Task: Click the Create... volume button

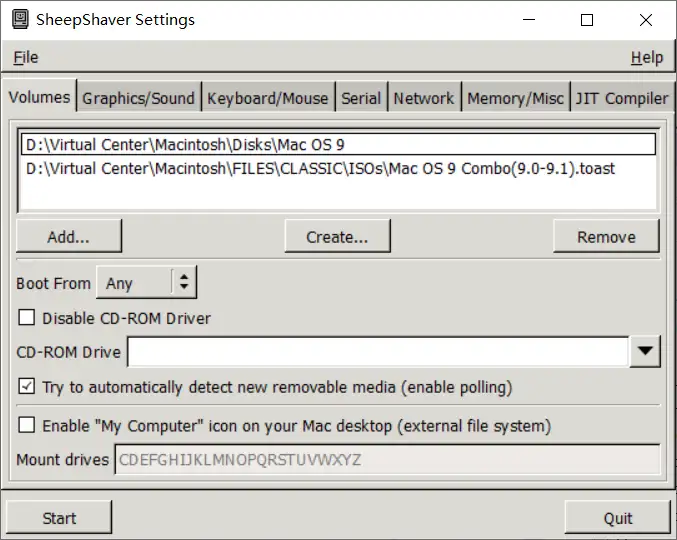Action: [337, 236]
